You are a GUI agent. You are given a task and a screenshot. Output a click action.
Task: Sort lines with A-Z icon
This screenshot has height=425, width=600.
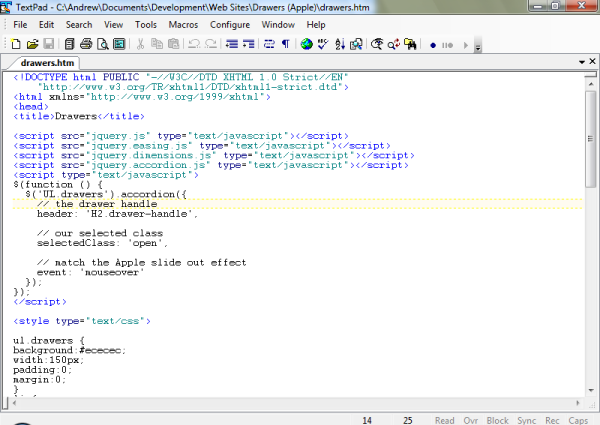tap(340, 44)
